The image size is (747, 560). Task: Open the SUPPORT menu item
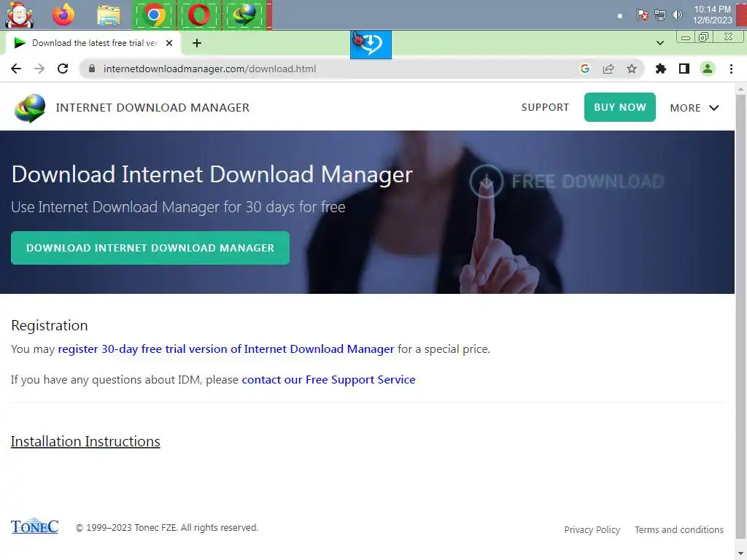pyautogui.click(x=545, y=107)
